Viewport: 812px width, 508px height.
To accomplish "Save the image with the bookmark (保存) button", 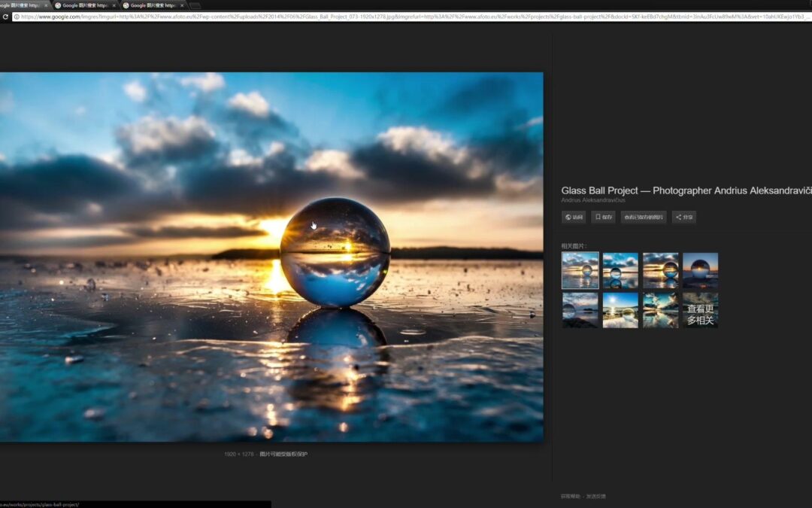I will (603, 217).
